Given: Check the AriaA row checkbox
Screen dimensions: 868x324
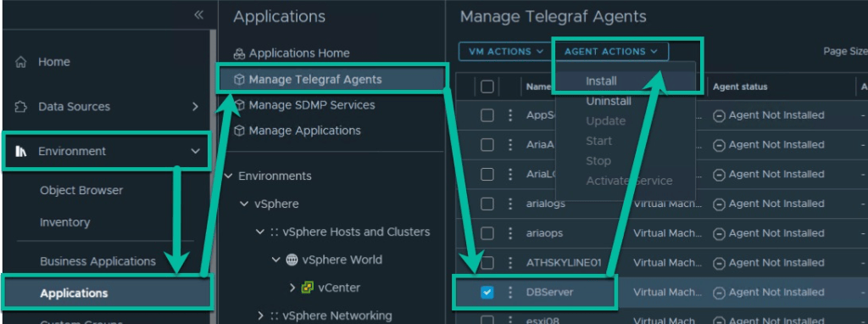Looking at the screenshot, I should coord(487,144).
